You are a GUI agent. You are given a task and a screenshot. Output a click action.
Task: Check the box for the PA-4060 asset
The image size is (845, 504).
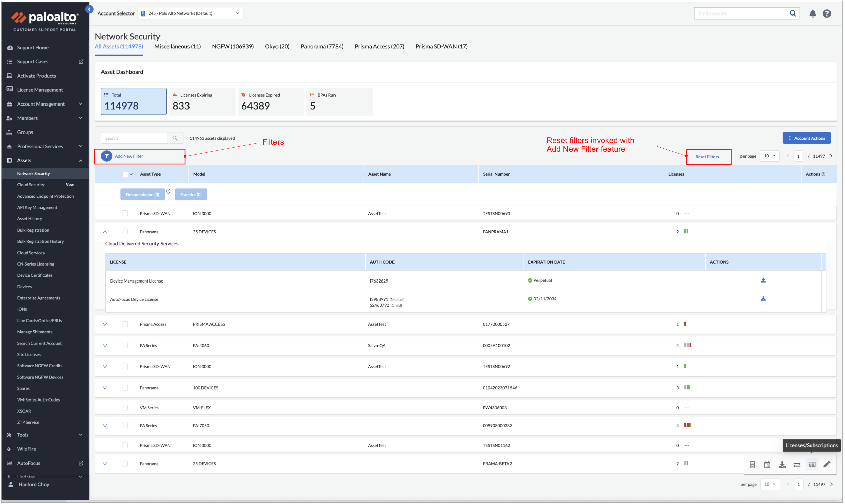pyautogui.click(x=125, y=345)
